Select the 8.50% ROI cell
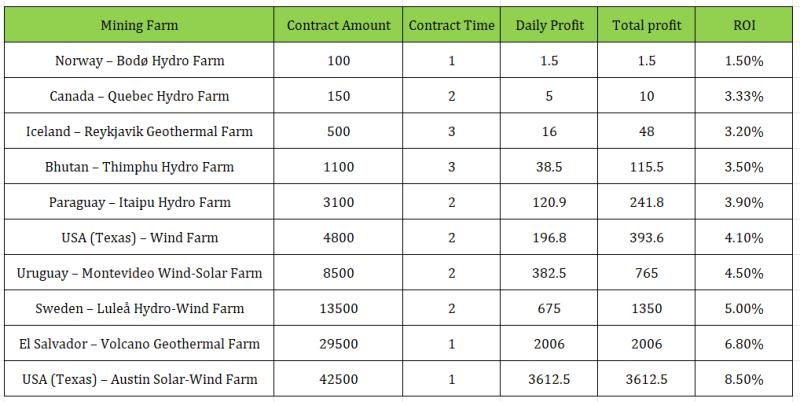The width and height of the screenshot is (800, 402). [743, 379]
